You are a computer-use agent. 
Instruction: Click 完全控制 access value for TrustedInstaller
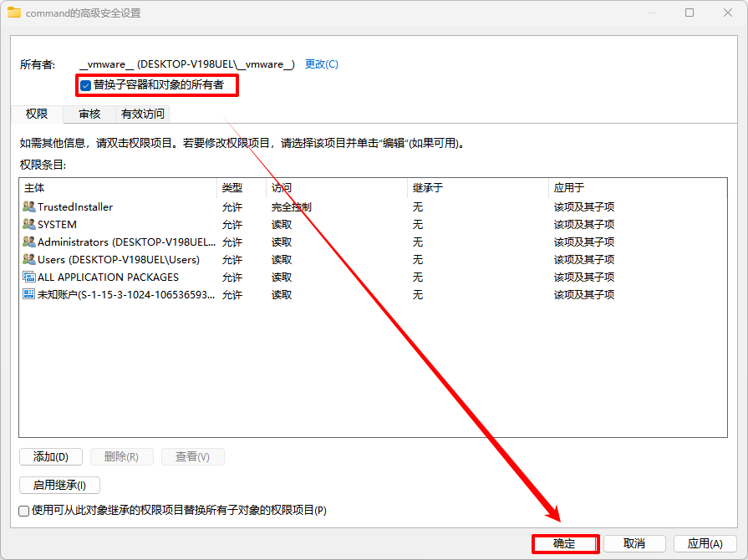pyautogui.click(x=292, y=207)
